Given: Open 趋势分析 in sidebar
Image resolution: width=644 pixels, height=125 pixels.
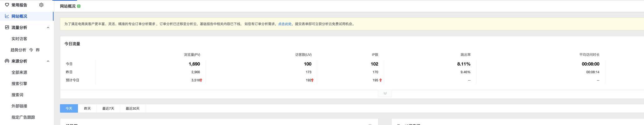Looking at the screenshot, I should 18,50.
